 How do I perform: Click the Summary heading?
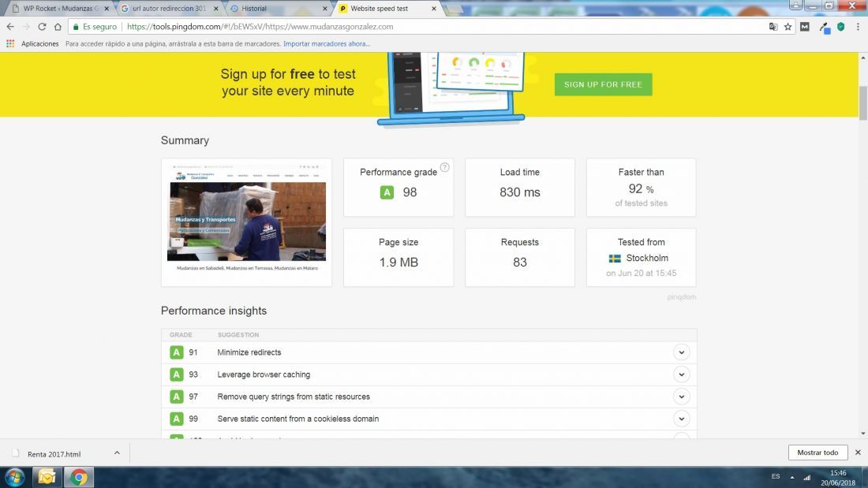coord(185,140)
